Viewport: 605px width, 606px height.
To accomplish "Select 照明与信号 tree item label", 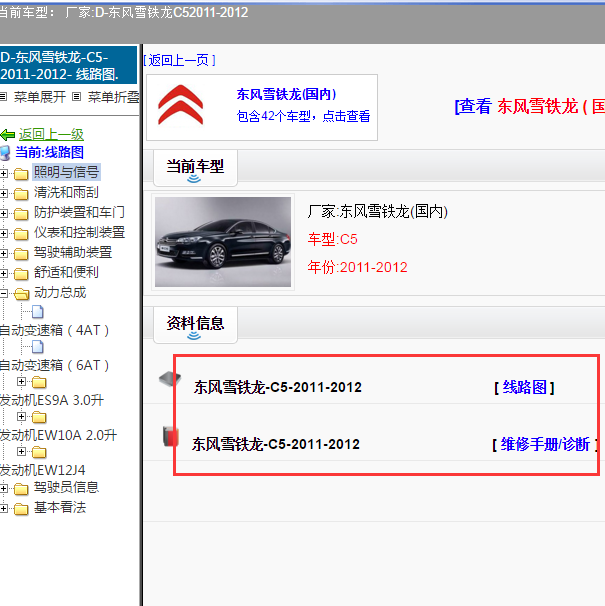I will coord(66,172).
